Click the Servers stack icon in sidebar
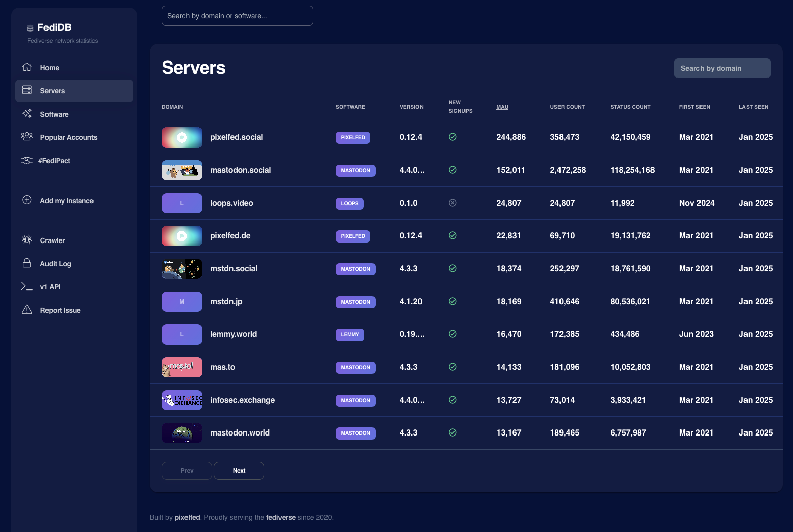This screenshot has width=793, height=532. tap(27, 90)
